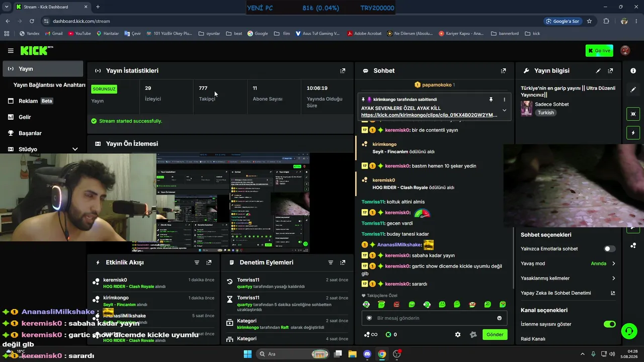Open YouTube bookmark in bookmarks bar
644x362 pixels.
click(x=79, y=34)
